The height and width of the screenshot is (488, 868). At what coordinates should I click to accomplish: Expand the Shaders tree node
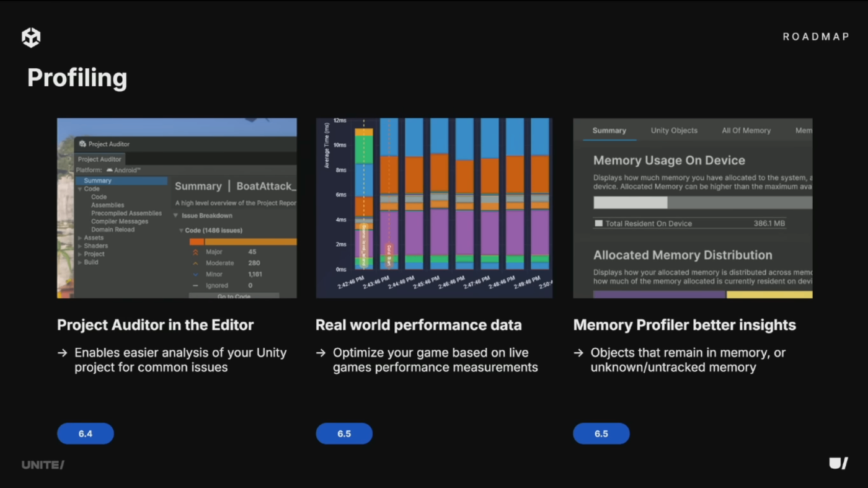[80, 246]
